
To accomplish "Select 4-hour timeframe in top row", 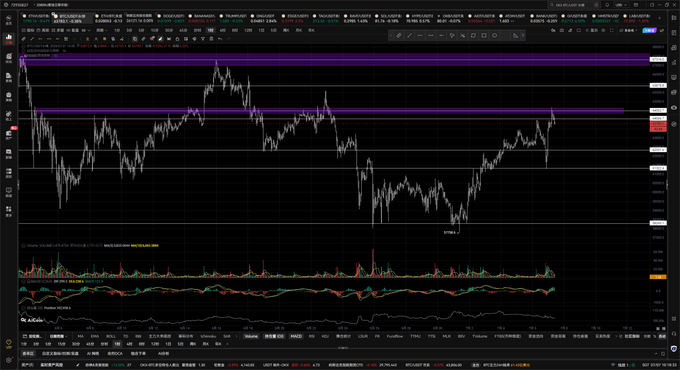I will tap(222, 30).
